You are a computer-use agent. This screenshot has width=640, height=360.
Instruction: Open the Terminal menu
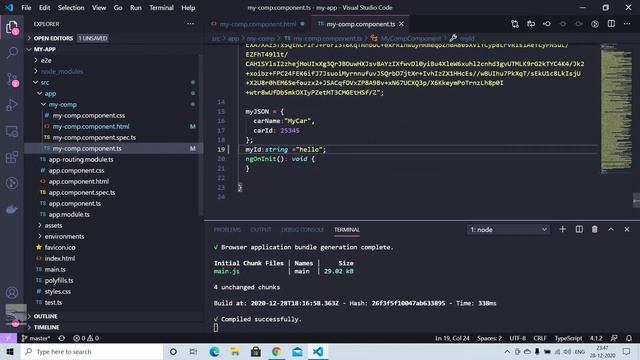(x=161, y=8)
